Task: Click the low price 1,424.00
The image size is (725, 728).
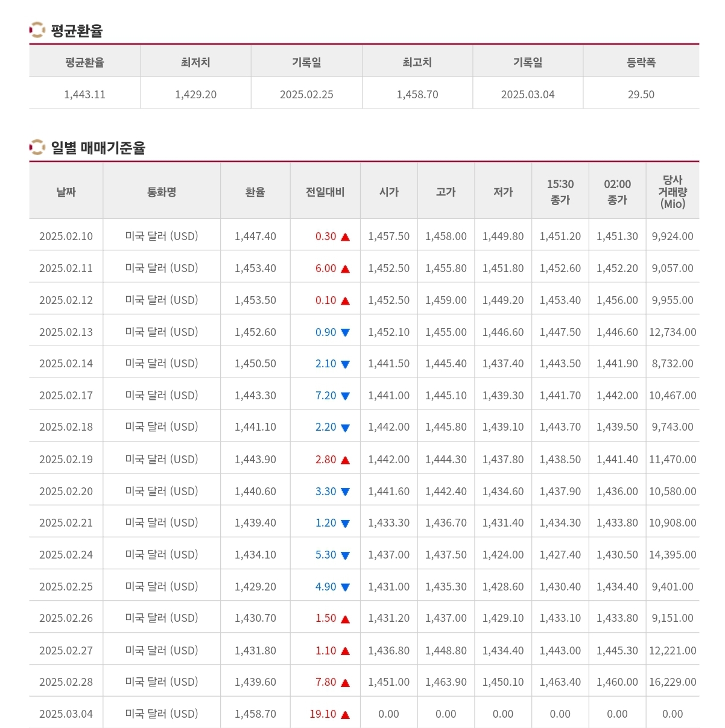Action: 503,555
